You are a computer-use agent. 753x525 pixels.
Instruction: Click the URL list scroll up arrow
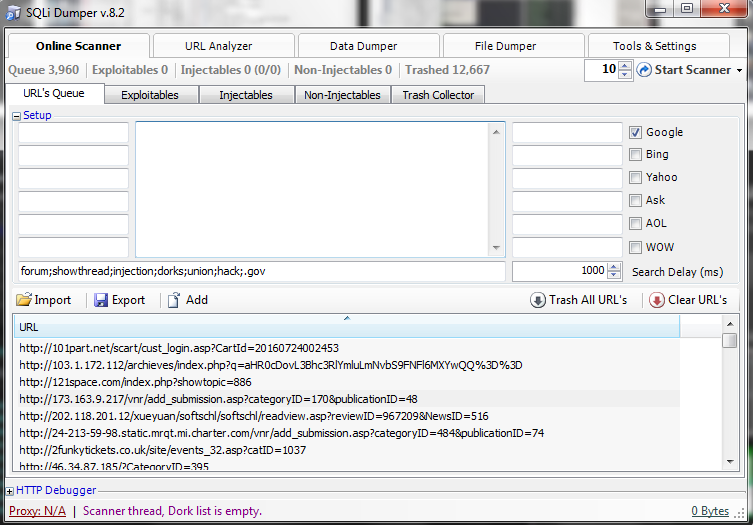coord(730,324)
